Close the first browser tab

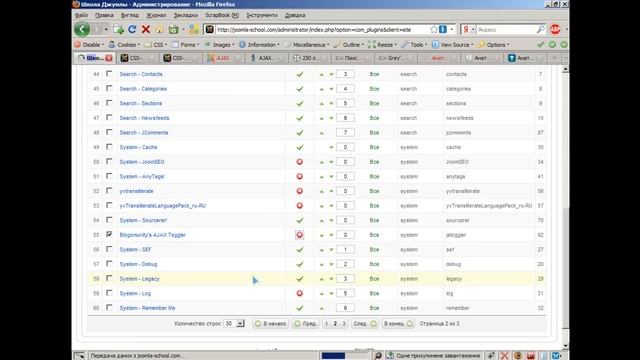tap(109, 58)
